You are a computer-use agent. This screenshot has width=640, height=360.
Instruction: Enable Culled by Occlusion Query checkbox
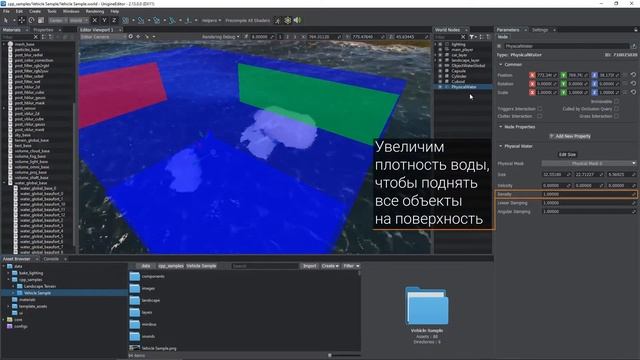(x=616, y=109)
